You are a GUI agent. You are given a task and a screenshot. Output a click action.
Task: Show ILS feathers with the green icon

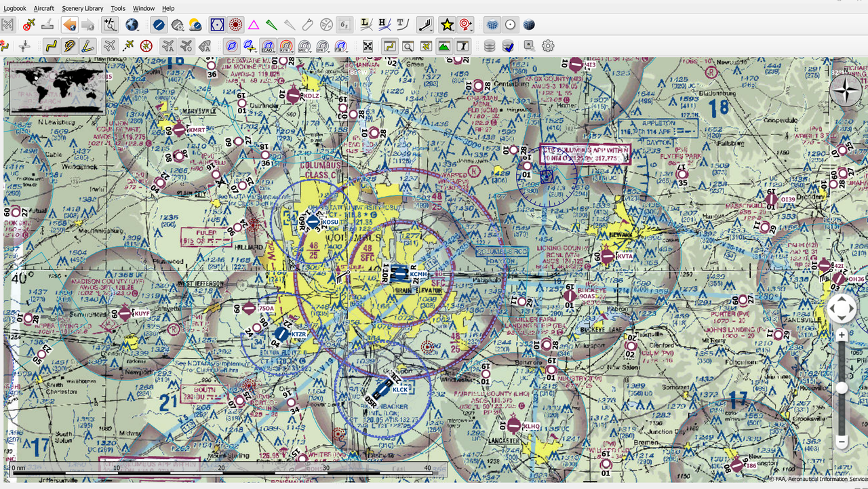point(271,25)
